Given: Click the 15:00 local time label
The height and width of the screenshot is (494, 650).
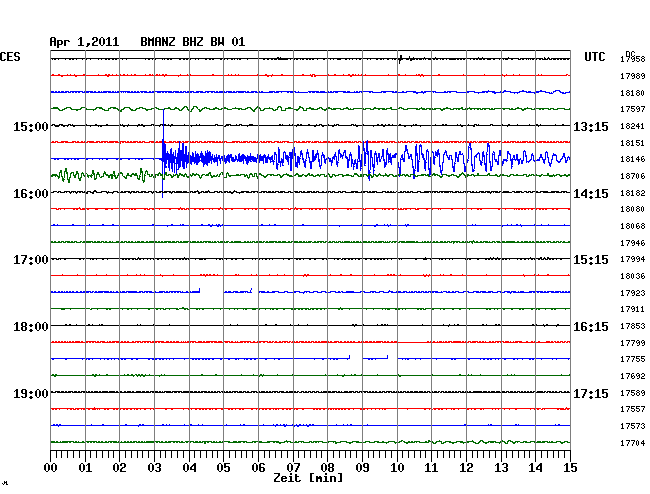Looking at the screenshot, I should click(31, 127).
